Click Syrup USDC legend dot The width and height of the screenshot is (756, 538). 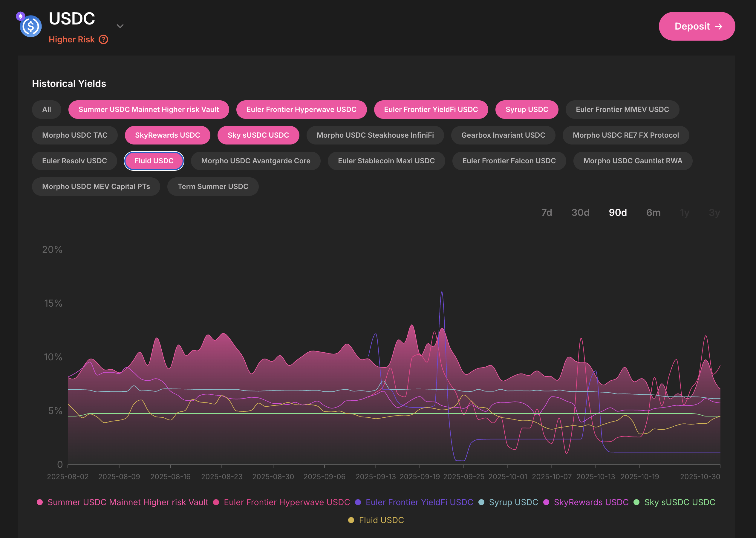pos(481,502)
